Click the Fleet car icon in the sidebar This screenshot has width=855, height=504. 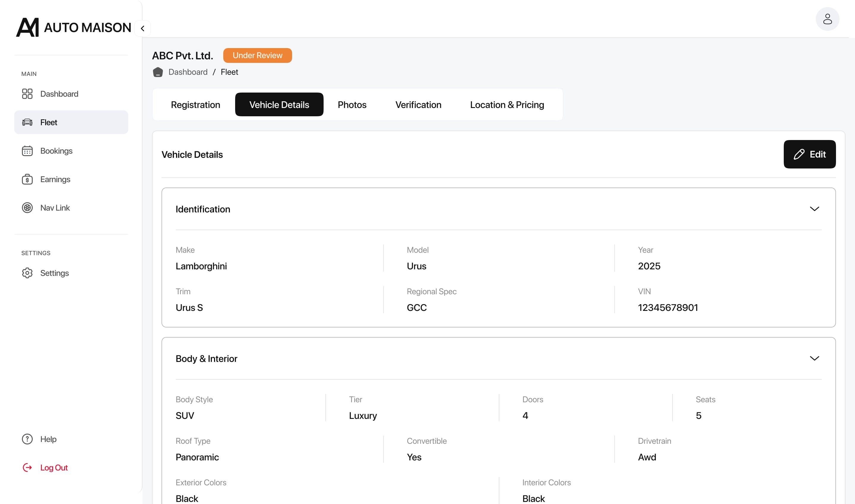[x=27, y=122]
